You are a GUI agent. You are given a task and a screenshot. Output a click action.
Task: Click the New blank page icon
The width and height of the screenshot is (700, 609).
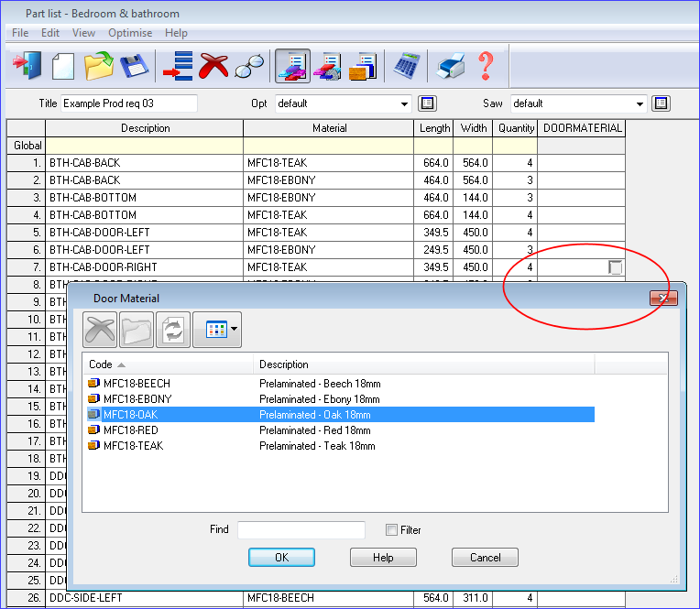point(63,66)
